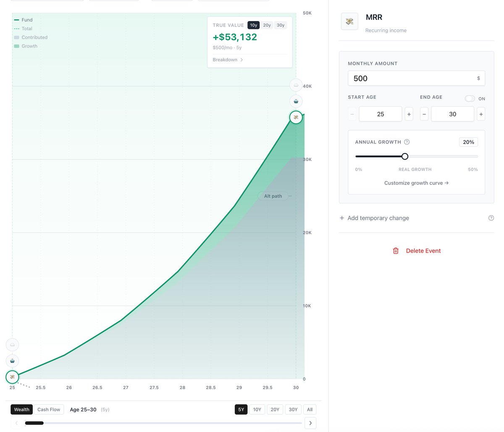Click the +$53,132 true value figure
The width and height of the screenshot is (504, 432).
pos(235,37)
